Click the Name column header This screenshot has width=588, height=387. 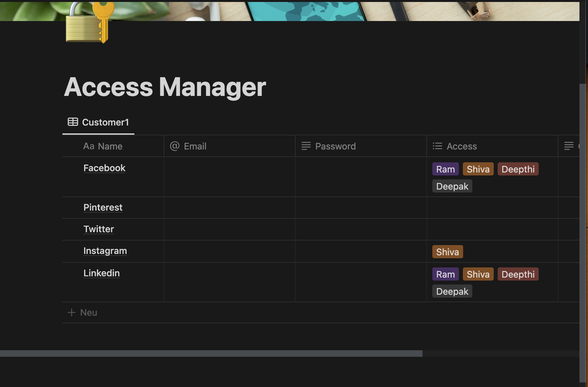tap(113, 146)
